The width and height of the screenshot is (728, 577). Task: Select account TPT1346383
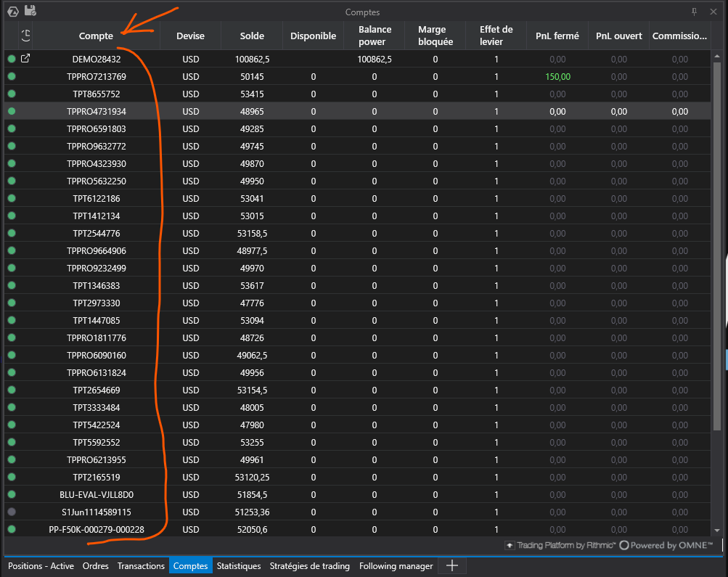(x=358, y=285)
